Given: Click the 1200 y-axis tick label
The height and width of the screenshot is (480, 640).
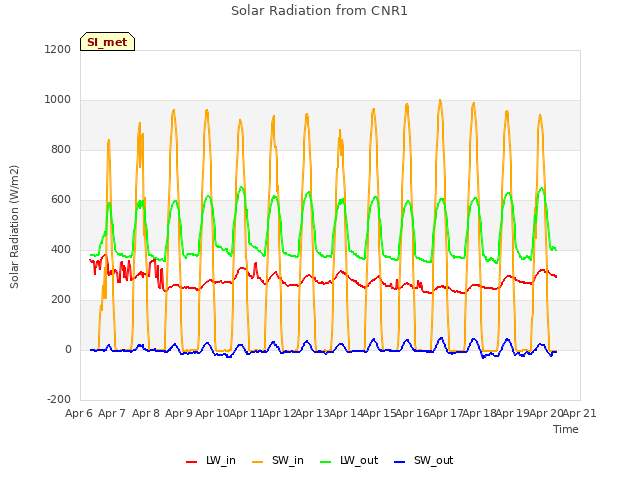Looking at the screenshot, I should click(58, 49).
